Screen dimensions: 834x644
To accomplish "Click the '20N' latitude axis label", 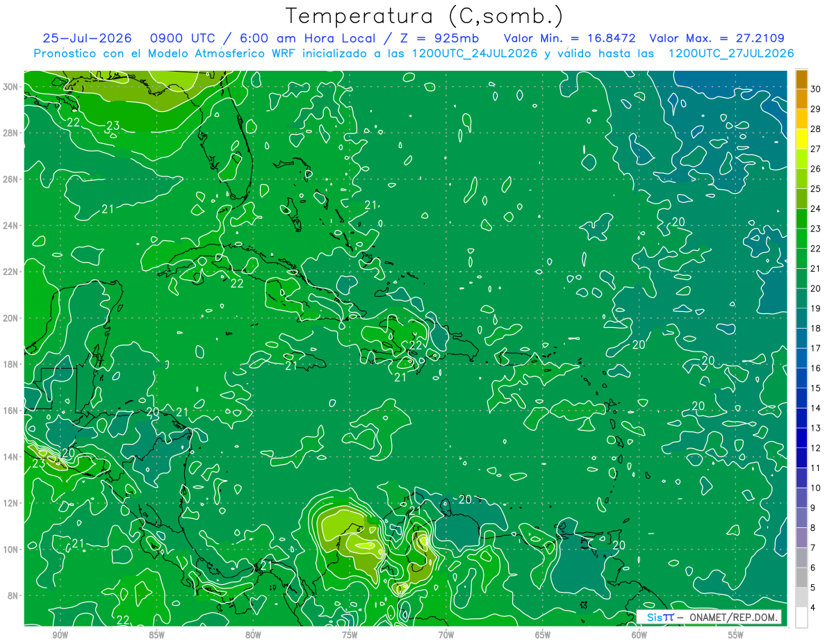I will 10,318.
